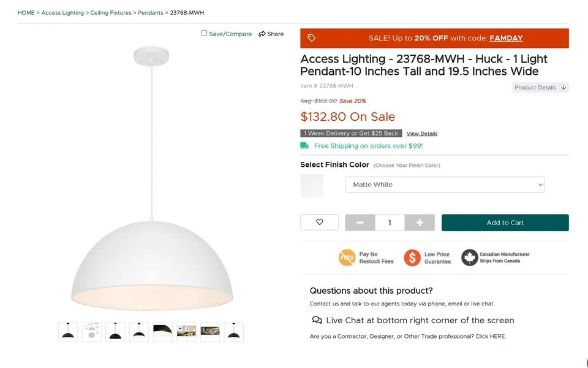Open the View Details delivery link
This screenshot has height=368, width=588.
coord(422,134)
